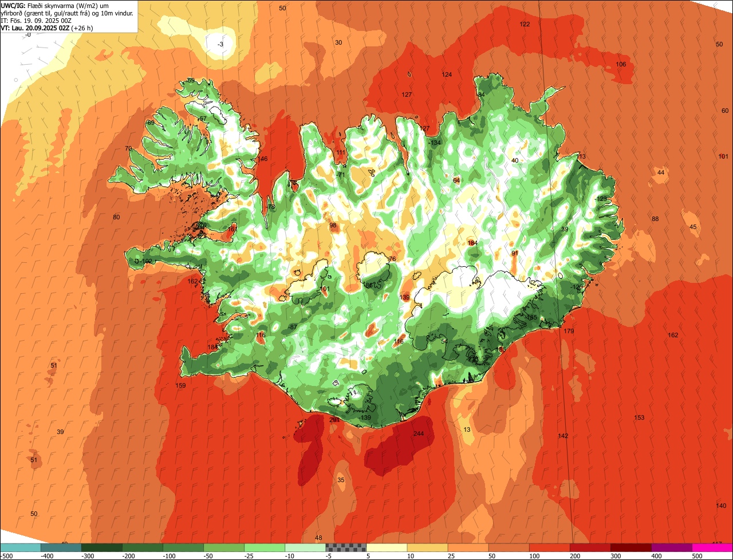
Task: Select the checkered swatch between -5 and 5
Action: pyautogui.click(x=346, y=547)
